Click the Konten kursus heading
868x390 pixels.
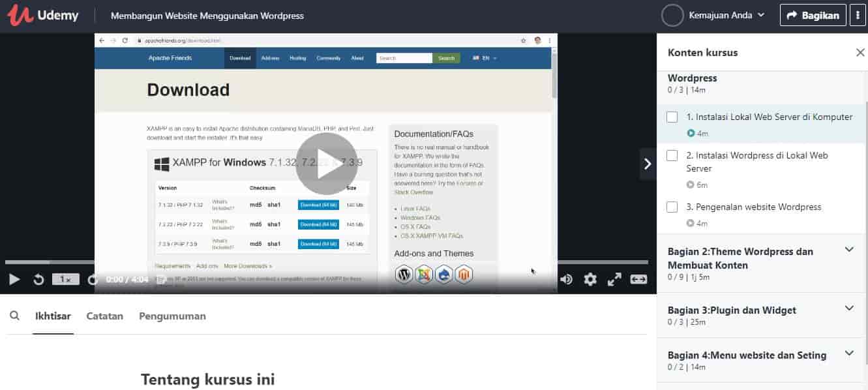point(703,52)
